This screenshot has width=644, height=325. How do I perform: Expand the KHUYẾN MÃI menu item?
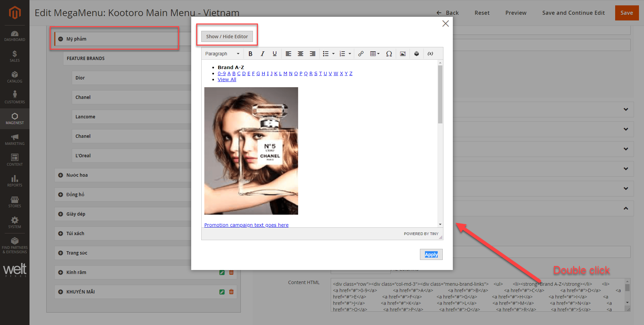tap(61, 292)
